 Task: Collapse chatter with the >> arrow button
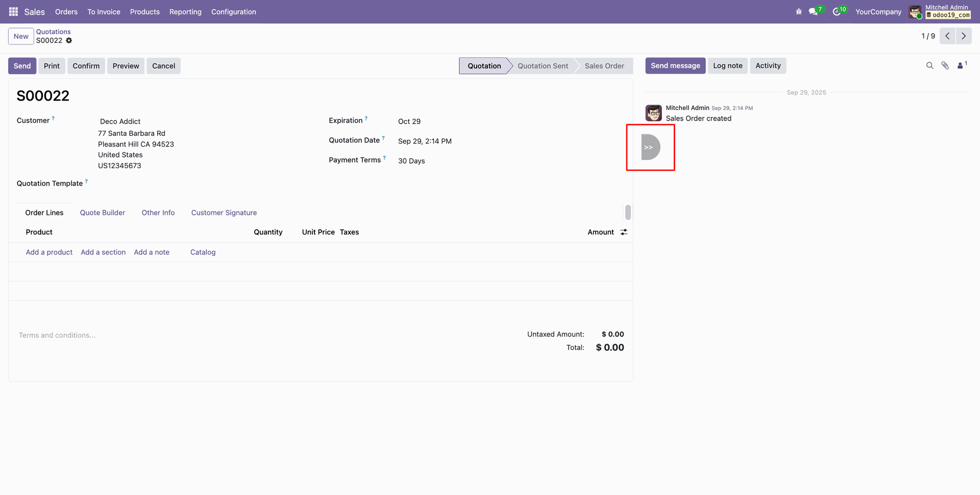650,147
